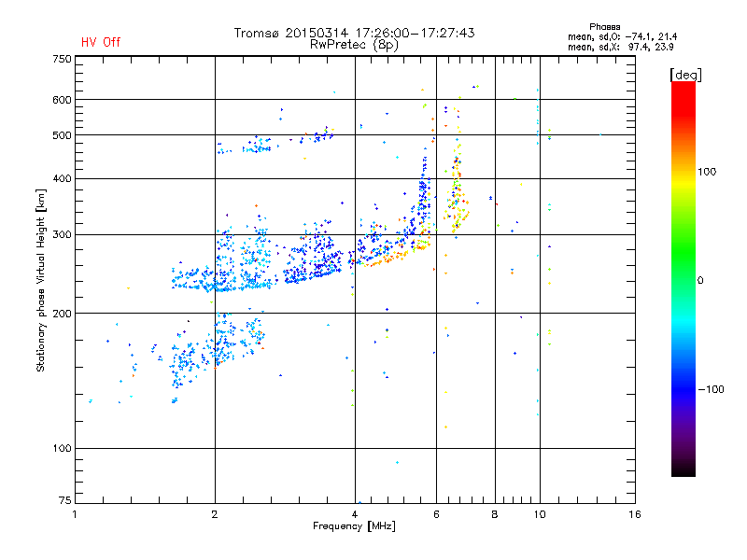Click the y-axis '100' tick label

tap(62, 449)
